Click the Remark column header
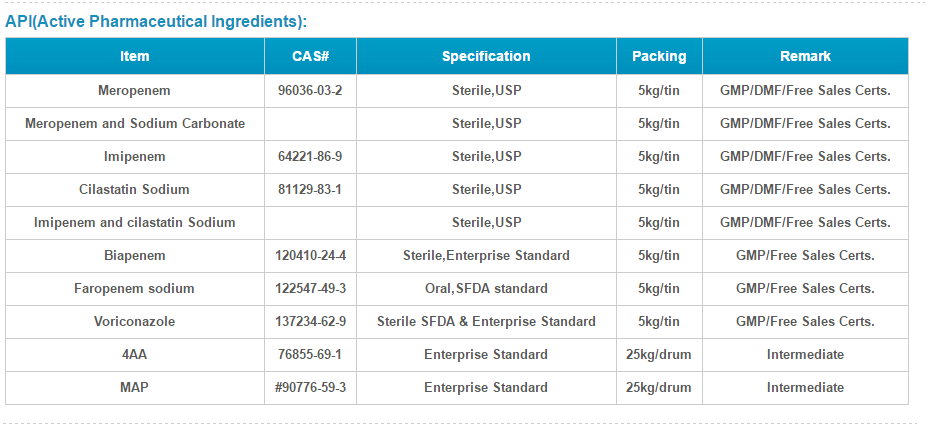 (x=805, y=56)
